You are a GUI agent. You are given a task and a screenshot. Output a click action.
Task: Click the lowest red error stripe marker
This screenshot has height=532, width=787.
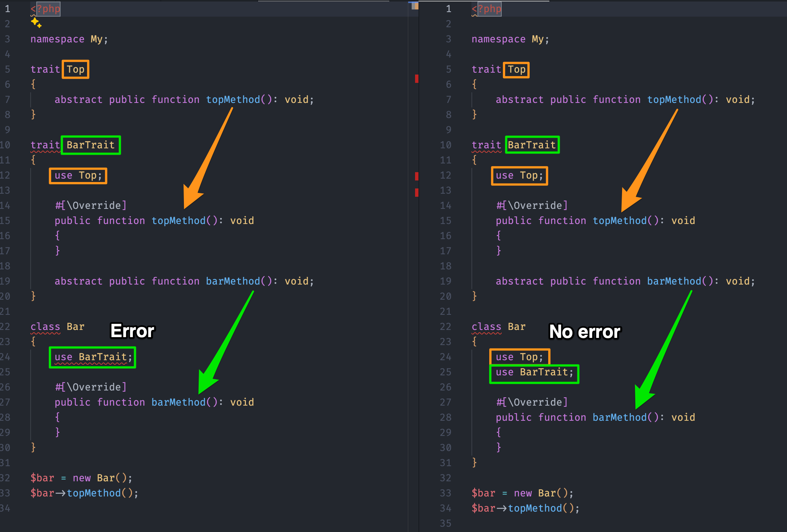pos(417,193)
